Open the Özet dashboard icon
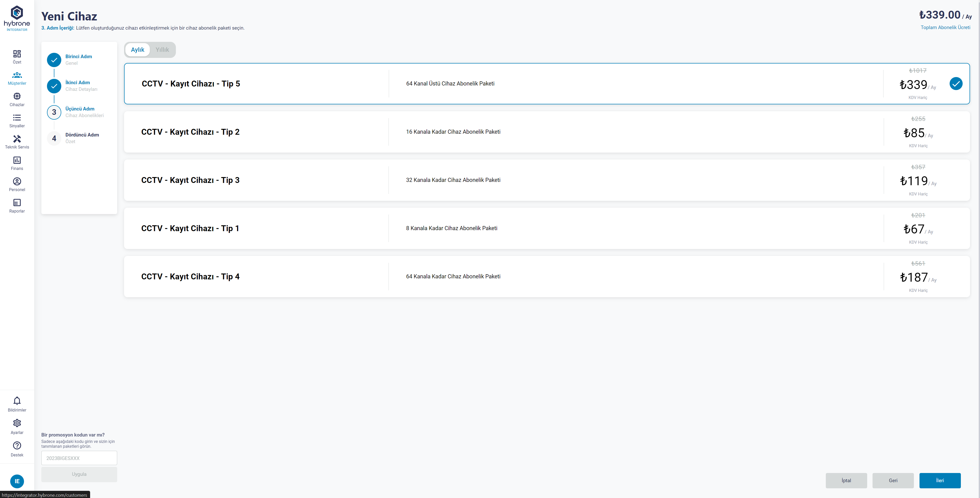 coord(17,54)
